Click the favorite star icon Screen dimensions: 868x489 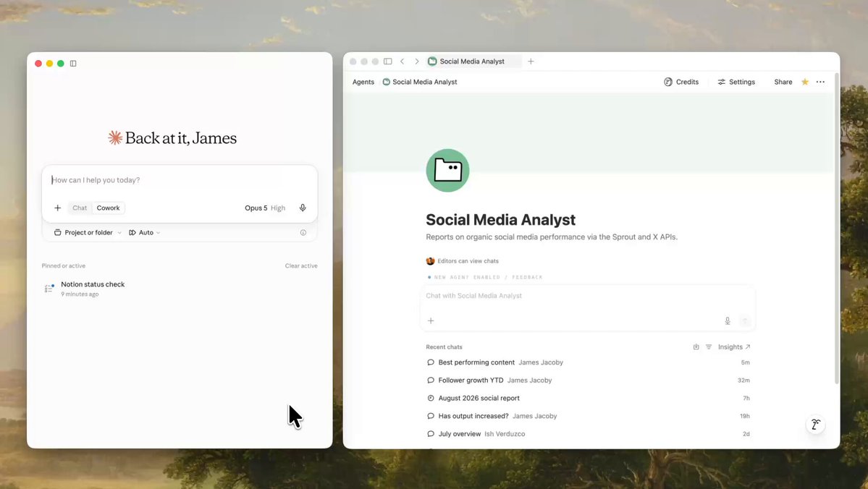(805, 82)
